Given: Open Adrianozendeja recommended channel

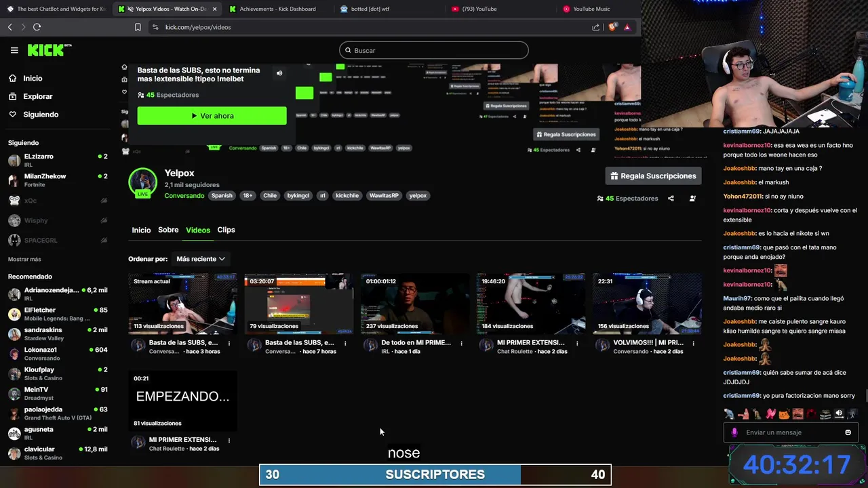Looking at the screenshot, I should (x=58, y=294).
